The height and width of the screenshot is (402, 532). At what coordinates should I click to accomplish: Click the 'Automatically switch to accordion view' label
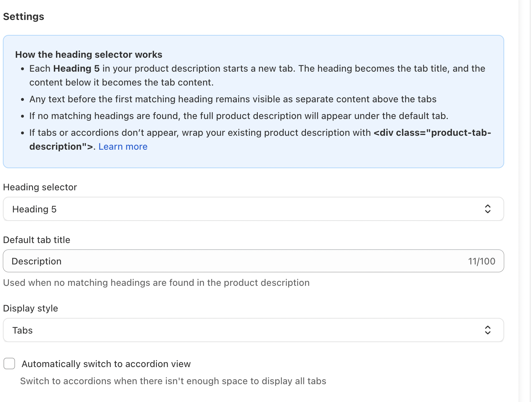click(106, 364)
